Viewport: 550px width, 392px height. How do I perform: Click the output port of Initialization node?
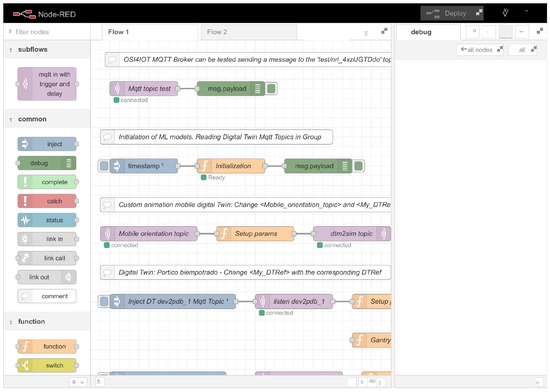coord(265,166)
